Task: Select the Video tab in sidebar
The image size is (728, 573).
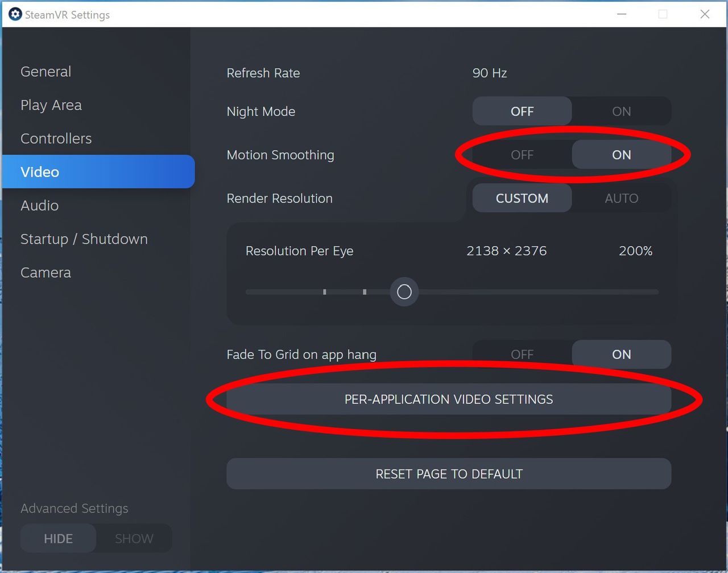Action: click(x=98, y=171)
